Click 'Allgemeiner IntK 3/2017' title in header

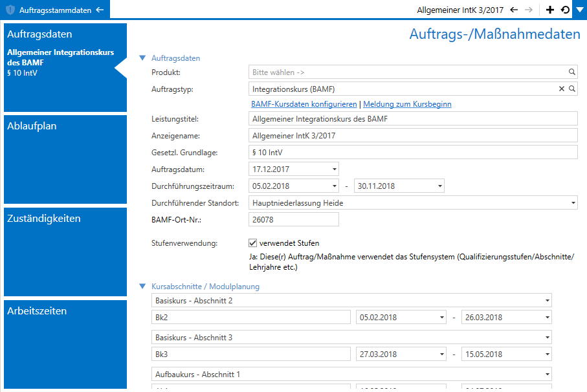[x=460, y=10]
